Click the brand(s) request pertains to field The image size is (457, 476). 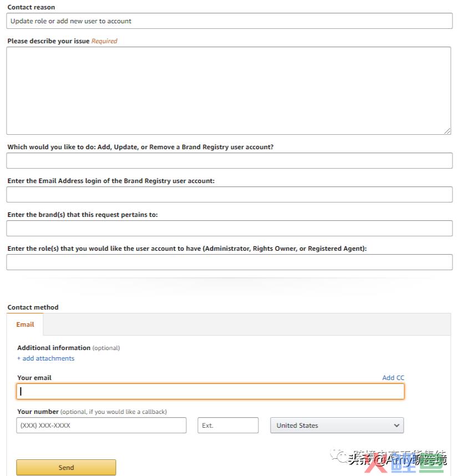tap(229, 228)
